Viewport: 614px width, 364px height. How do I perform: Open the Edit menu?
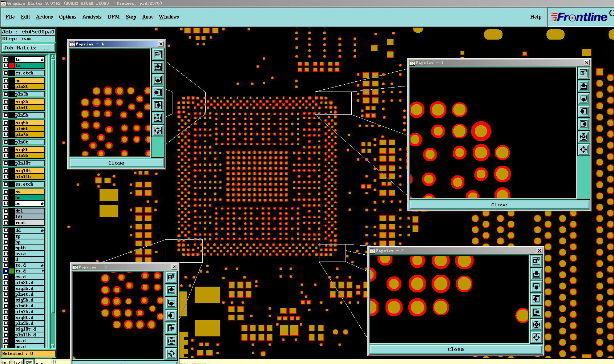pyautogui.click(x=25, y=17)
